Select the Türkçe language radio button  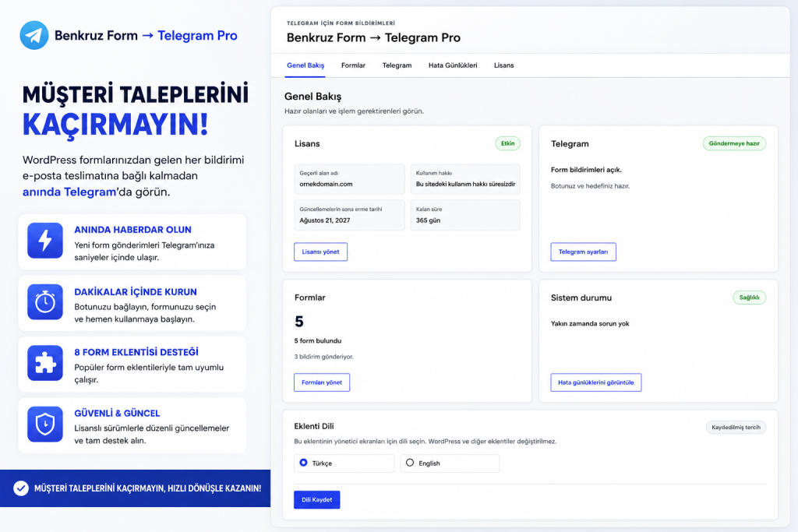pos(303,463)
